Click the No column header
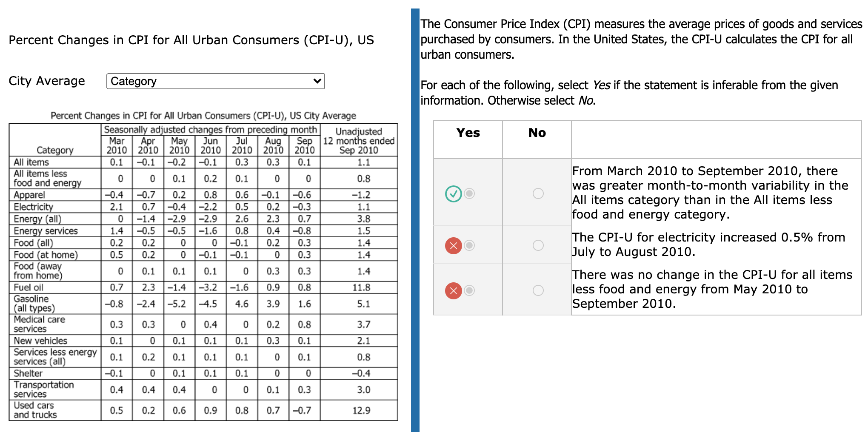The height and width of the screenshot is (432, 868). [537, 133]
